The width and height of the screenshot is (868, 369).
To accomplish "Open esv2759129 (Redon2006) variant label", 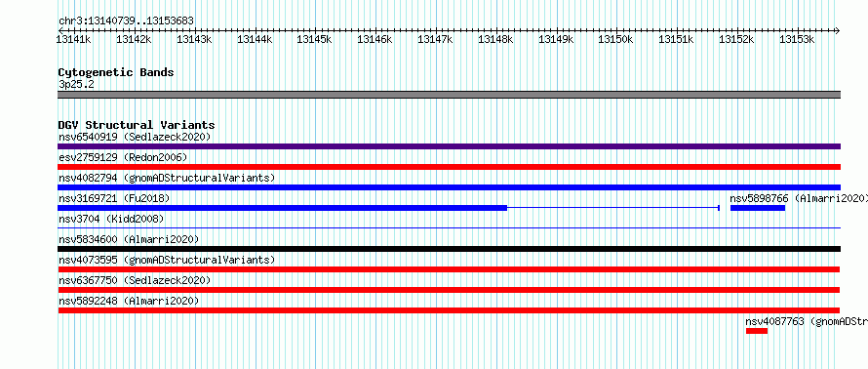I will (123, 157).
